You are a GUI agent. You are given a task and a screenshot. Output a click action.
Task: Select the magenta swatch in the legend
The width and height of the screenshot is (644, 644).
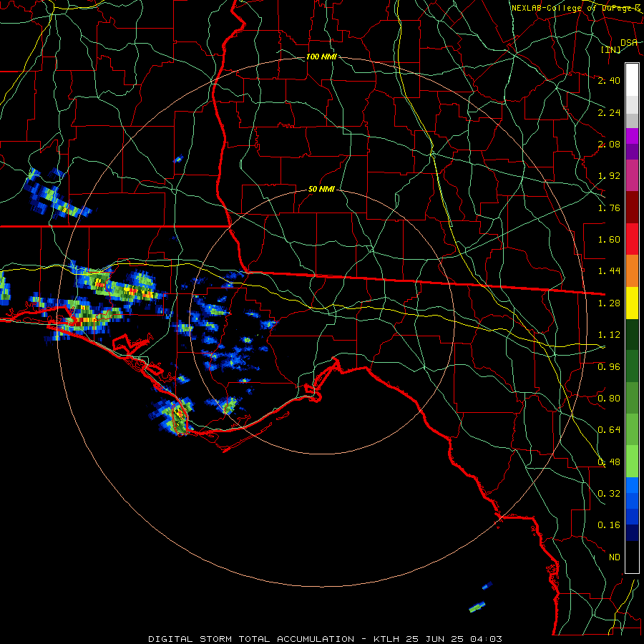pos(632,136)
